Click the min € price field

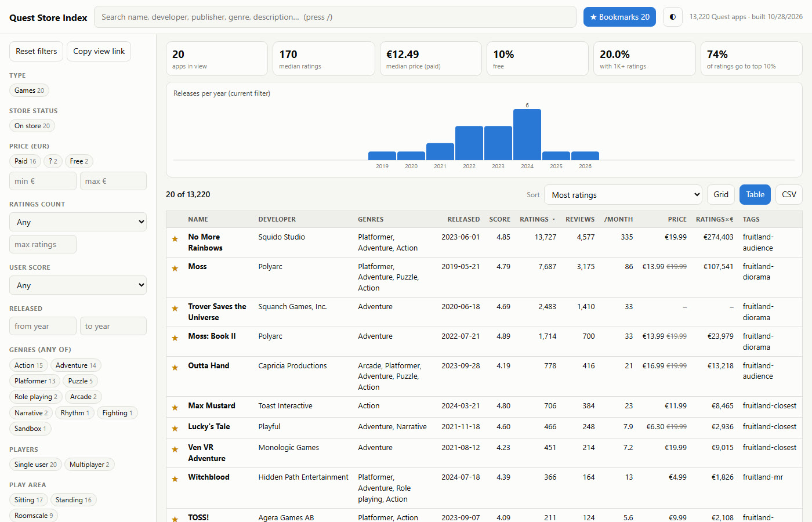click(x=43, y=181)
